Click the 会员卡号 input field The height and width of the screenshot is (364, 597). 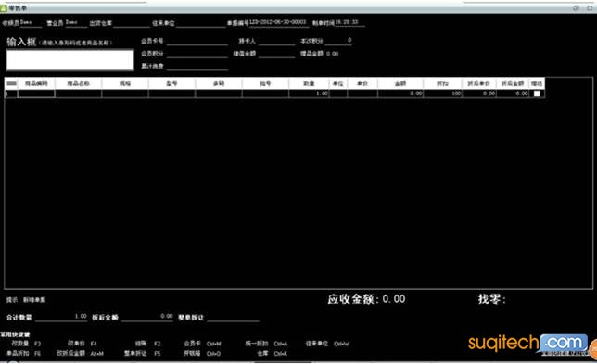[x=197, y=41]
